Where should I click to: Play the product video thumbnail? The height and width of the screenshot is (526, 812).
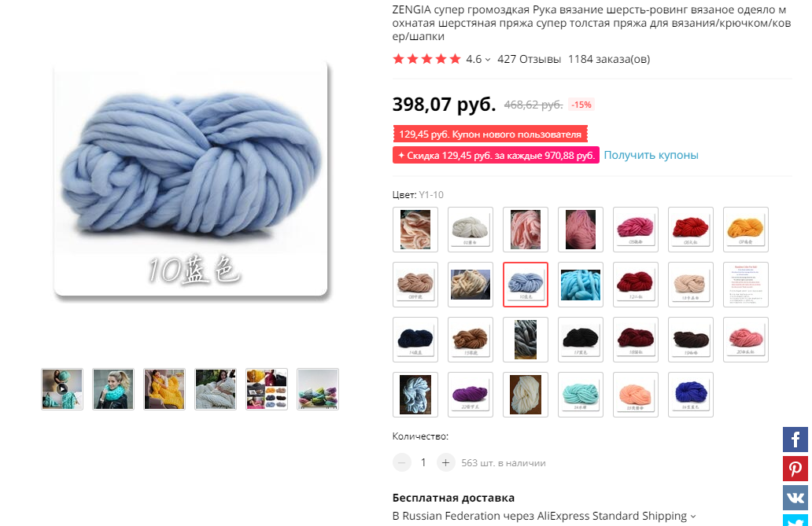[x=62, y=389]
